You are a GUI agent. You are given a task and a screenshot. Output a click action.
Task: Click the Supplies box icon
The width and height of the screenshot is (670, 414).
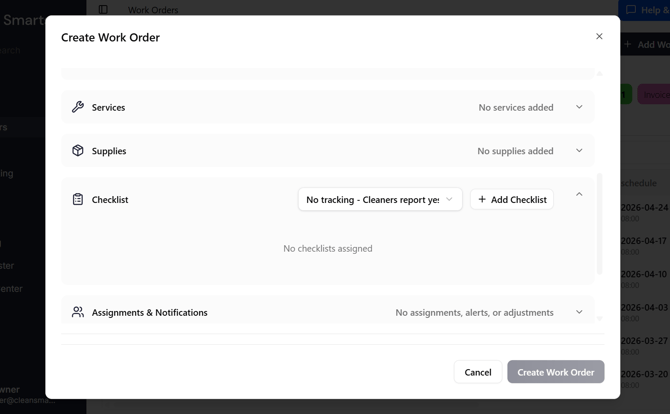pyautogui.click(x=78, y=151)
